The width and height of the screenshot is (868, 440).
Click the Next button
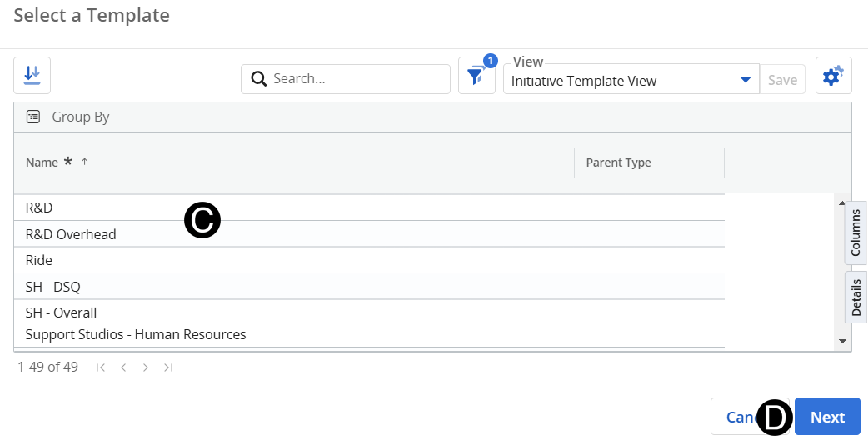(827, 417)
